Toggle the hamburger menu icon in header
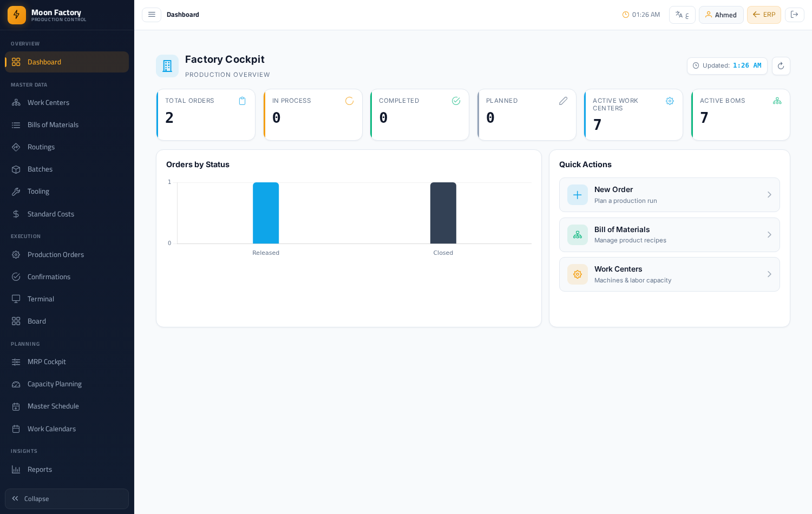The image size is (812, 514). point(152,15)
